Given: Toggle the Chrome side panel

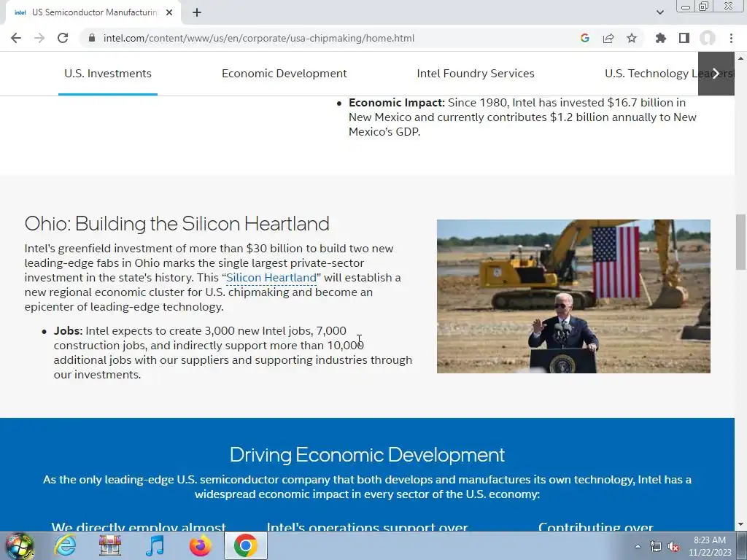Looking at the screenshot, I should (684, 38).
